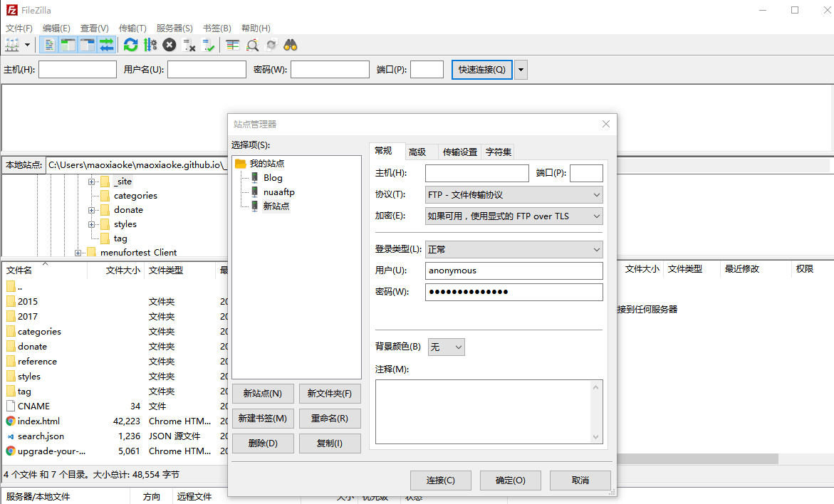Open toggle processing of transfer queue icon

point(150,44)
